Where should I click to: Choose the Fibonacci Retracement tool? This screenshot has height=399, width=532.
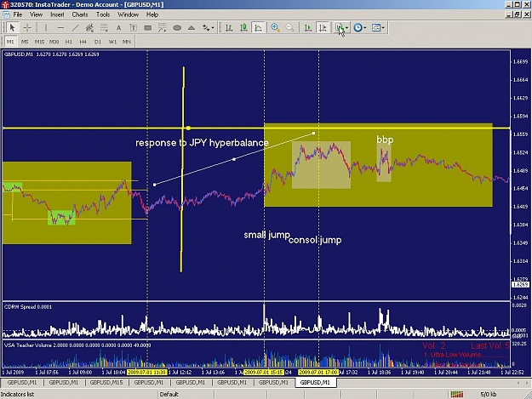pos(104,28)
